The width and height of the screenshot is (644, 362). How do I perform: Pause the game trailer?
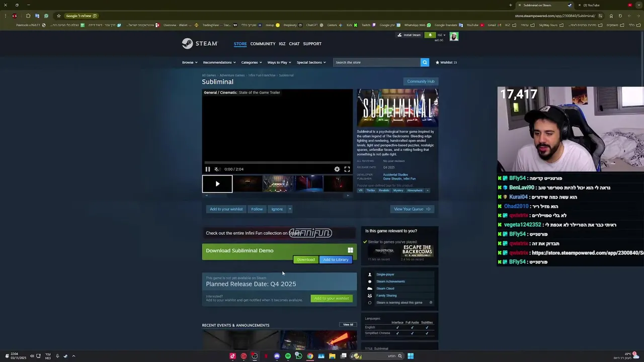[x=207, y=169]
